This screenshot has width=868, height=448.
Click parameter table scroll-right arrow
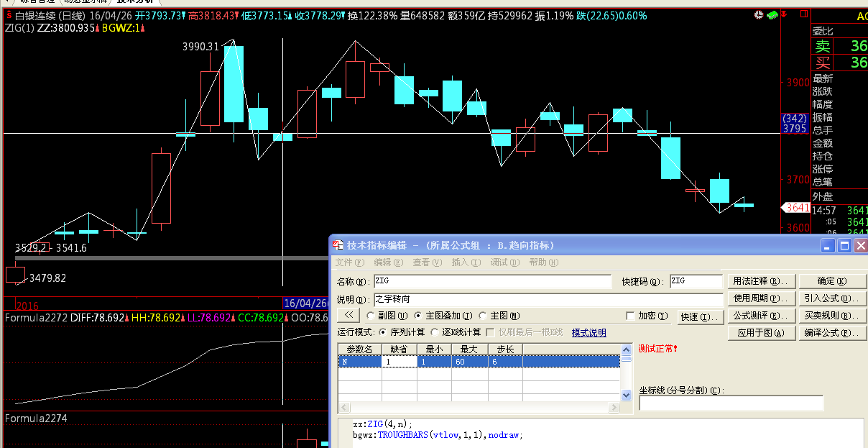tap(614, 407)
